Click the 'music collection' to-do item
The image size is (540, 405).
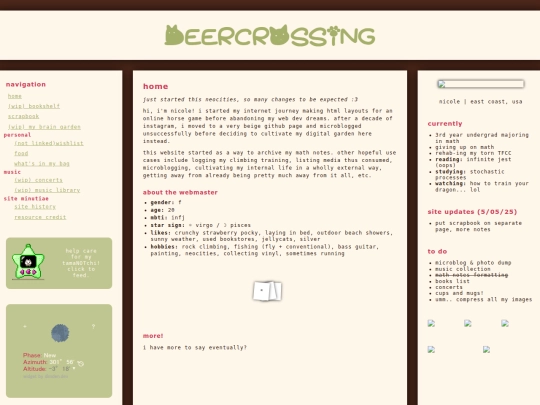pyautogui.click(x=463, y=269)
